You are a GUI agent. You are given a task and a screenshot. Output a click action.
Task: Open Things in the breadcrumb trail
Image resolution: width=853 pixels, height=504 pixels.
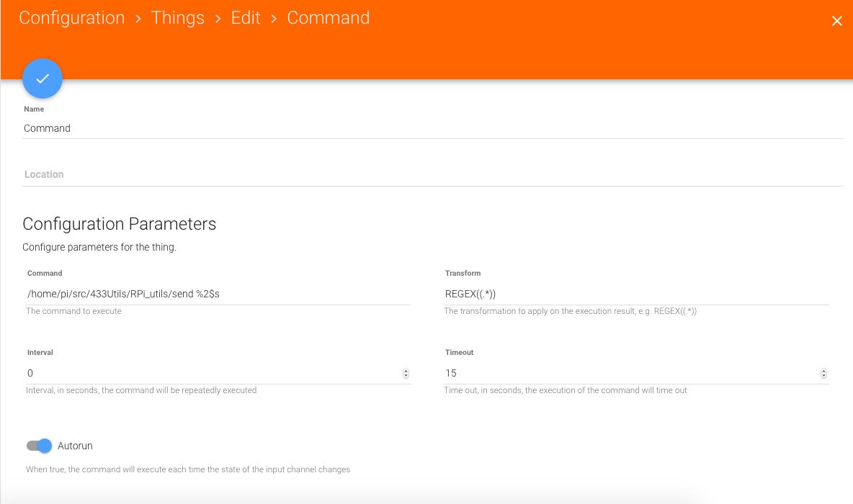pos(178,18)
